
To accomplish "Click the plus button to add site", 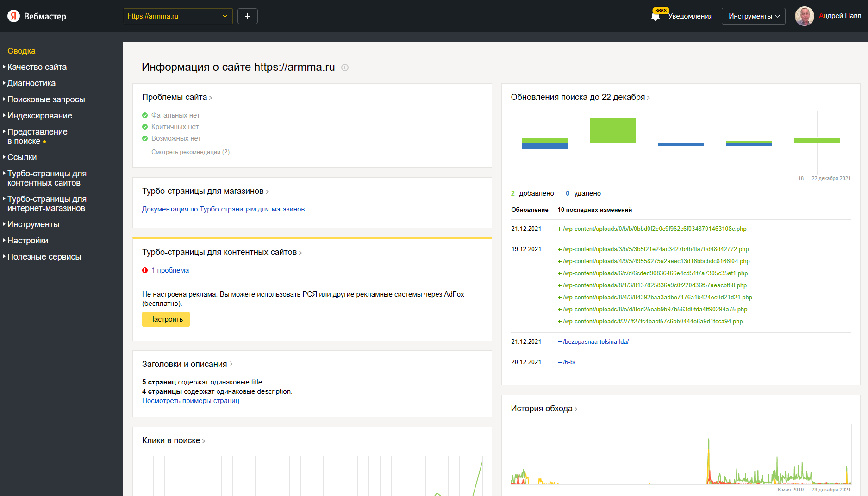I will click(248, 16).
